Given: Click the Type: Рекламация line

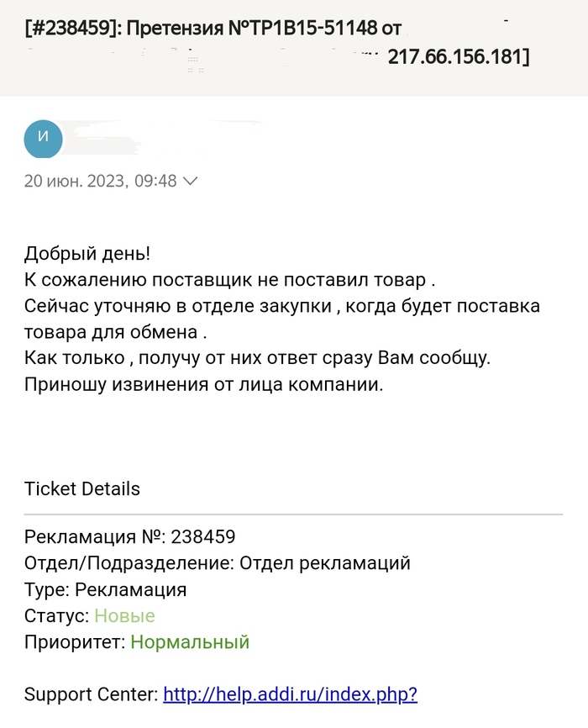Looking at the screenshot, I should tap(106, 589).
